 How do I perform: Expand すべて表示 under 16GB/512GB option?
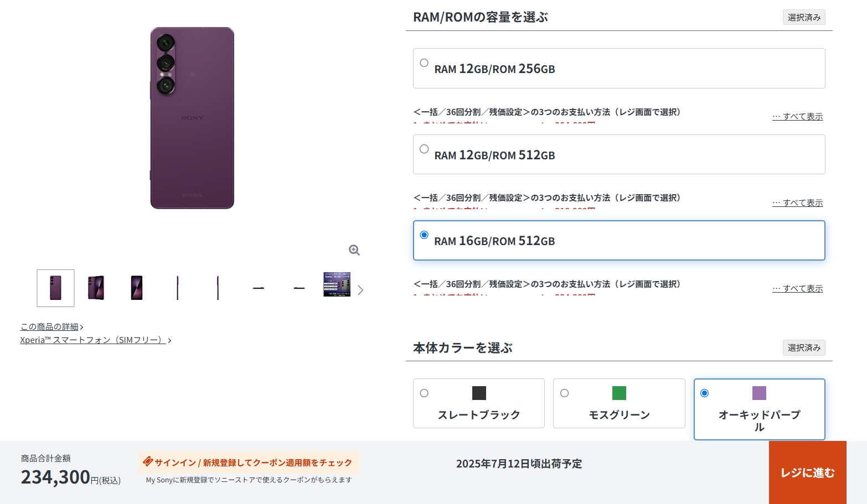[x=798, y=288]
